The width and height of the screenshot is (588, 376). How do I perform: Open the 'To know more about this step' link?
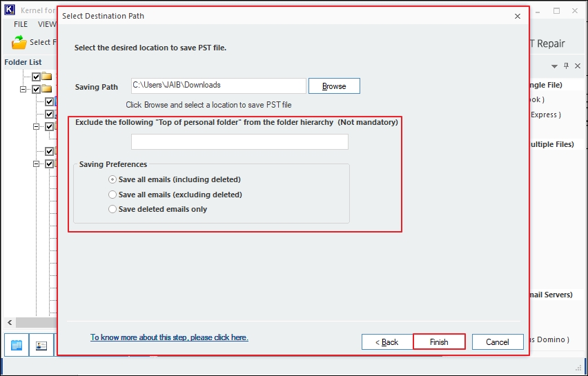tap(169, 337)
